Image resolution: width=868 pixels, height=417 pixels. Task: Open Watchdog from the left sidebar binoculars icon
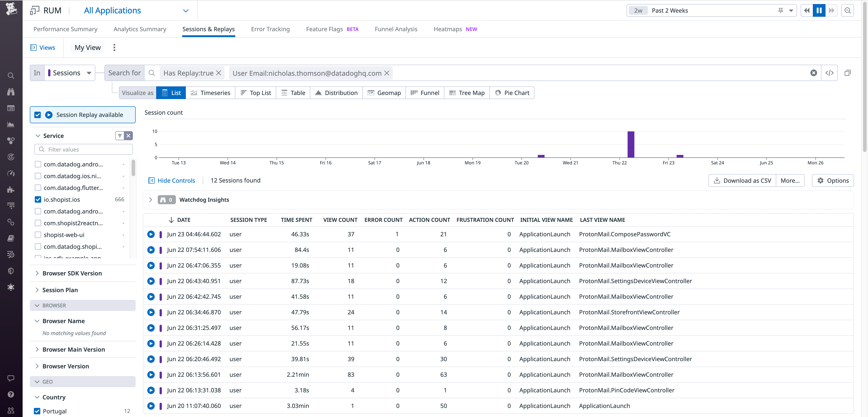[11, 92]
